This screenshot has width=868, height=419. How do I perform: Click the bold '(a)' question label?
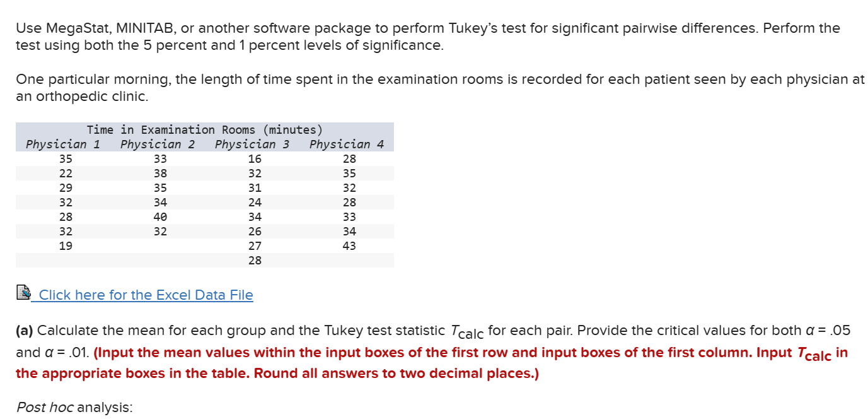25,331
